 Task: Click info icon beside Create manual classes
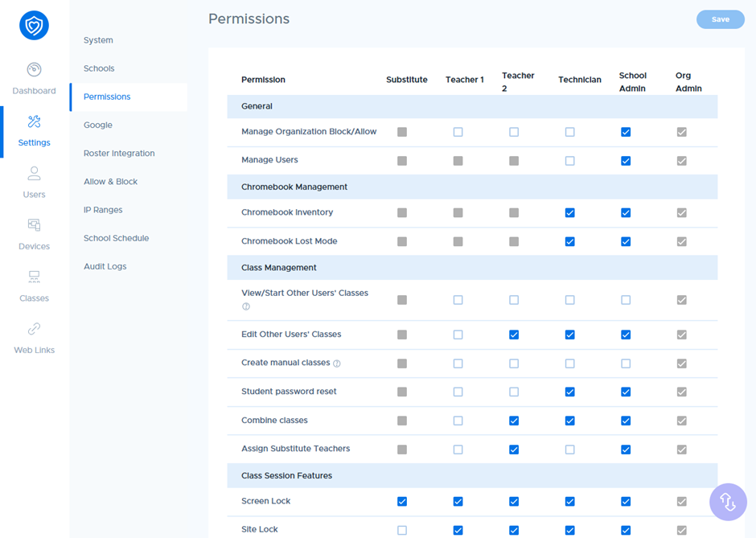(337, 363)
